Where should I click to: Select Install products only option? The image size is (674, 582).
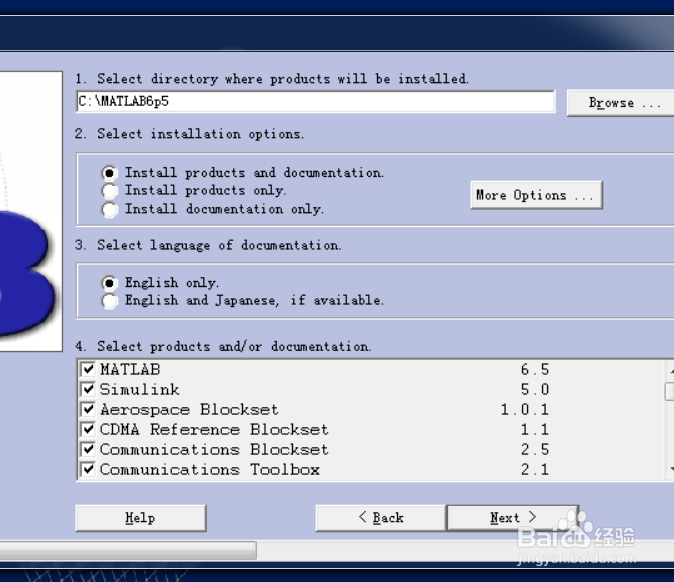click(x=110, y=191)
